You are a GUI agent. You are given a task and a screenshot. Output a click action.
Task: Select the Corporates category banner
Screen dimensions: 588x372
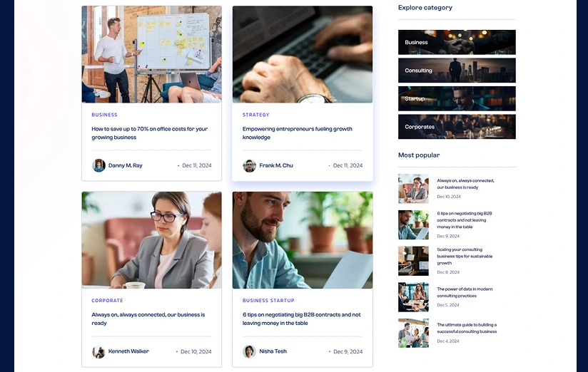(457, 127)
